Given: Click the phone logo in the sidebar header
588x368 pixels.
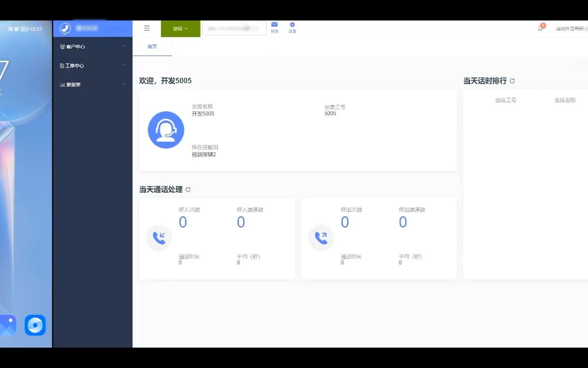Looking at the screenshot, I should pos(65,28).
